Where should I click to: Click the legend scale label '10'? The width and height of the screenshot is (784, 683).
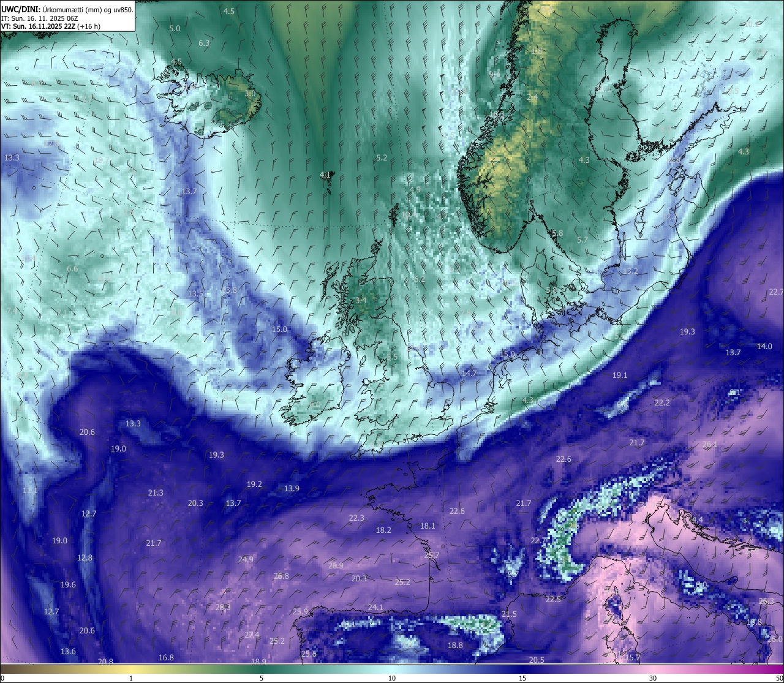pos(392,678)
